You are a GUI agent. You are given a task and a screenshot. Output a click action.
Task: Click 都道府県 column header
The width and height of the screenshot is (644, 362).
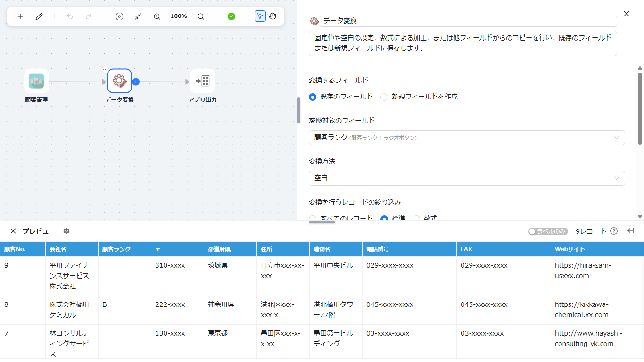pyautogui.click(x=230, y=249)
